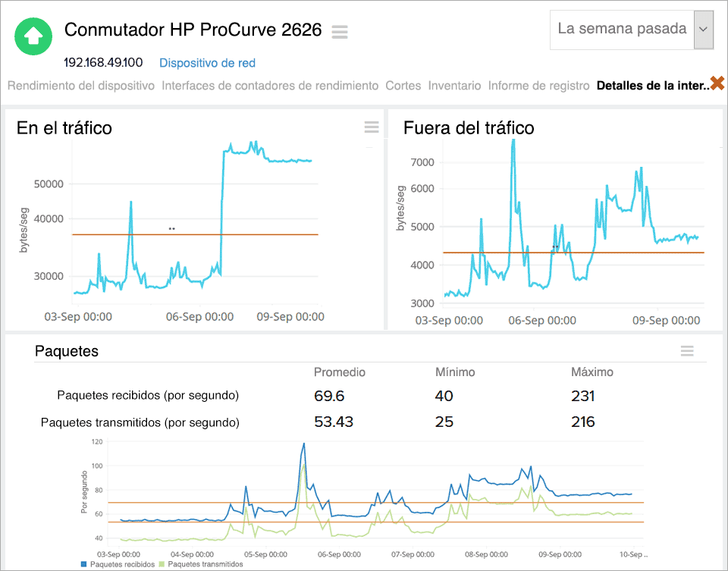The width and height of the screenshot is (728, 571).
Task: Open the Paquetes panel options menu
Action: [687, 351]
